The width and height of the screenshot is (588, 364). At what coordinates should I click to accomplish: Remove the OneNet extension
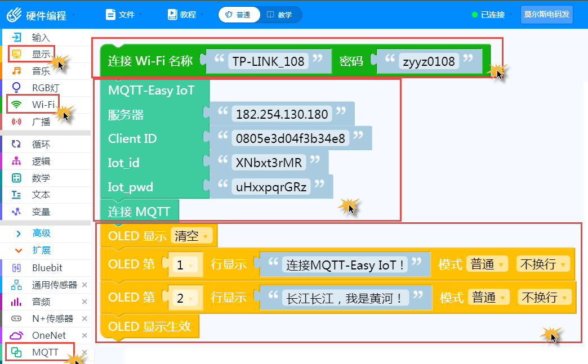[84, 336]
